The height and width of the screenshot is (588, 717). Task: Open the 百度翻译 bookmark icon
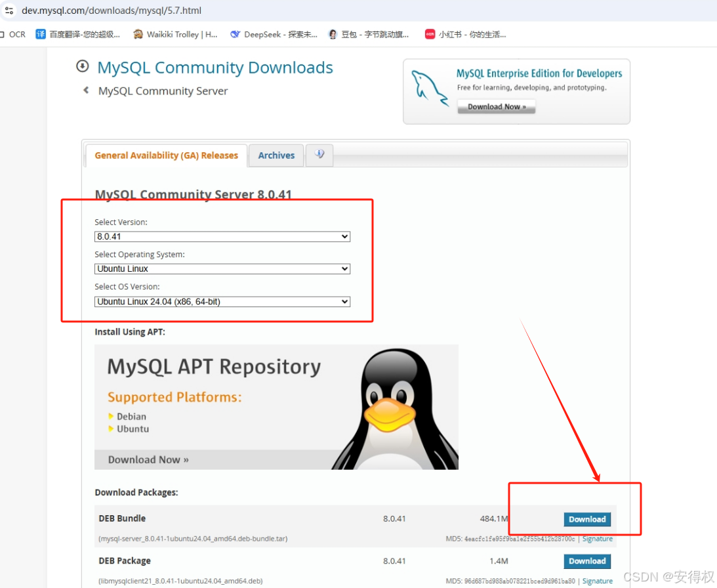(41, 34)
